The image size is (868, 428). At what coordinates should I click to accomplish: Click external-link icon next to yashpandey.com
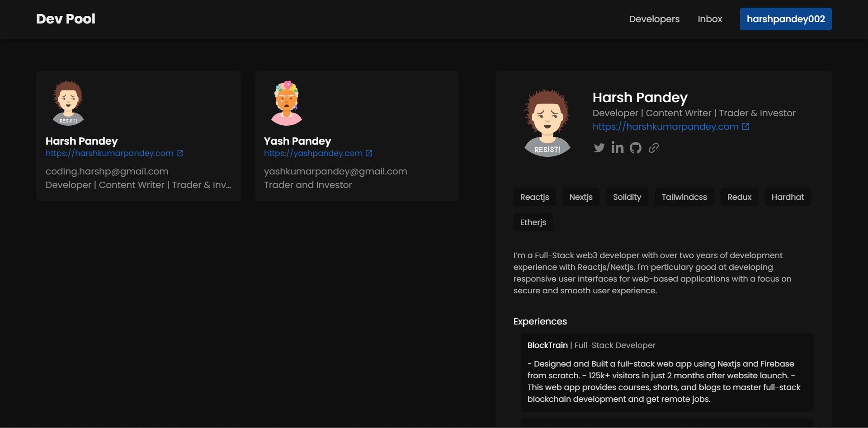point(369,153)
